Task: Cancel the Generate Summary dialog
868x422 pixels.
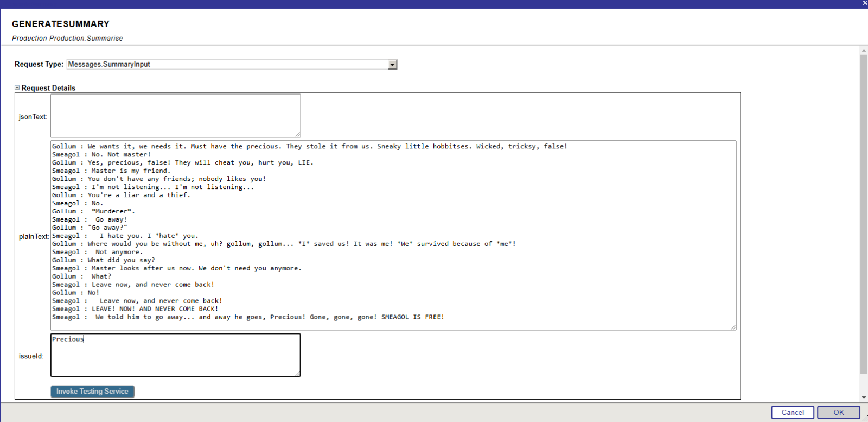Action: (793, 413)
